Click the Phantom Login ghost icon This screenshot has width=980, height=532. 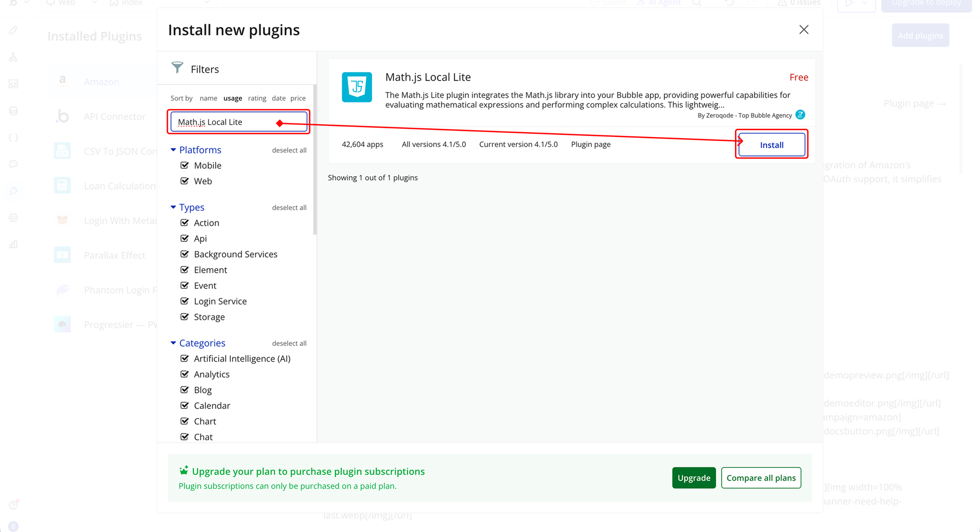[62, 290]
